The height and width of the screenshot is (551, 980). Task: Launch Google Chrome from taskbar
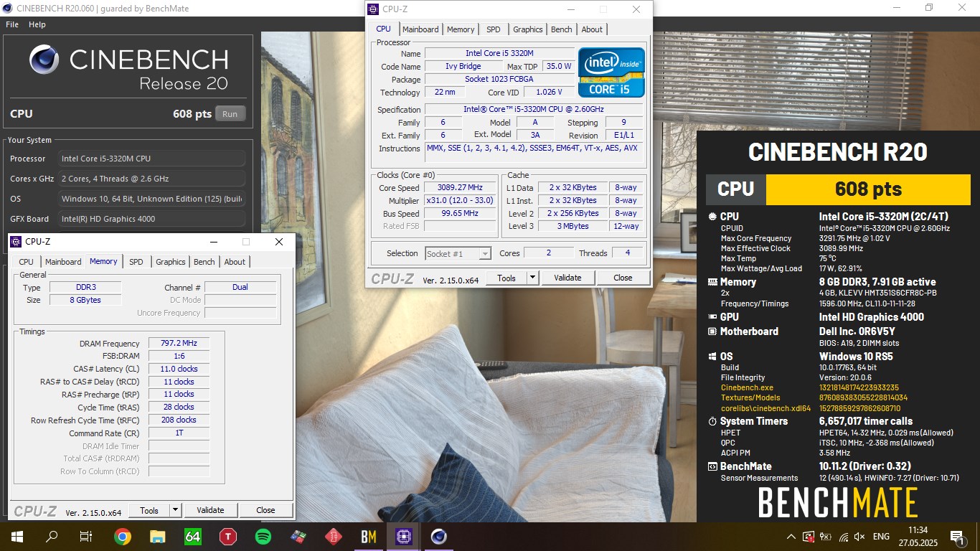point(123,536)
